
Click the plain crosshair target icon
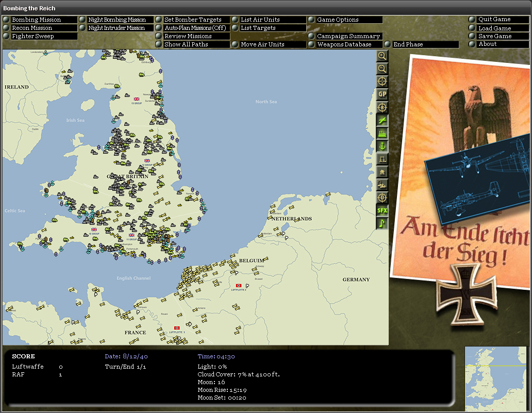(x=382, y=82)
